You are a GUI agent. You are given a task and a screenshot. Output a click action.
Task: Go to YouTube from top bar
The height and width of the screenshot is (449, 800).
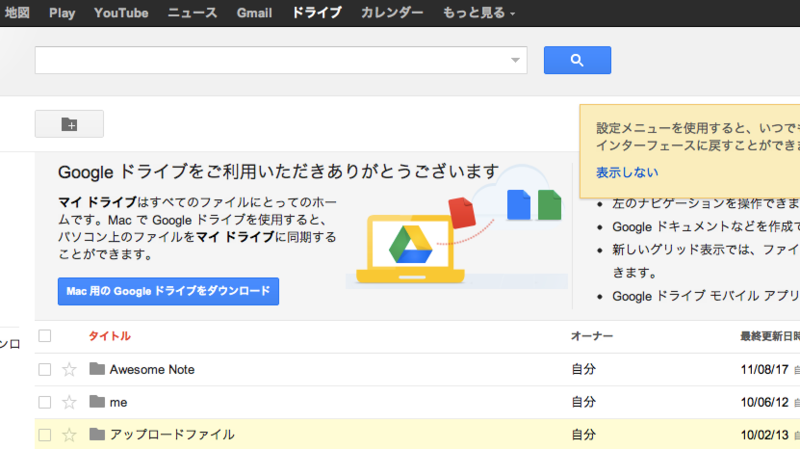121,13
